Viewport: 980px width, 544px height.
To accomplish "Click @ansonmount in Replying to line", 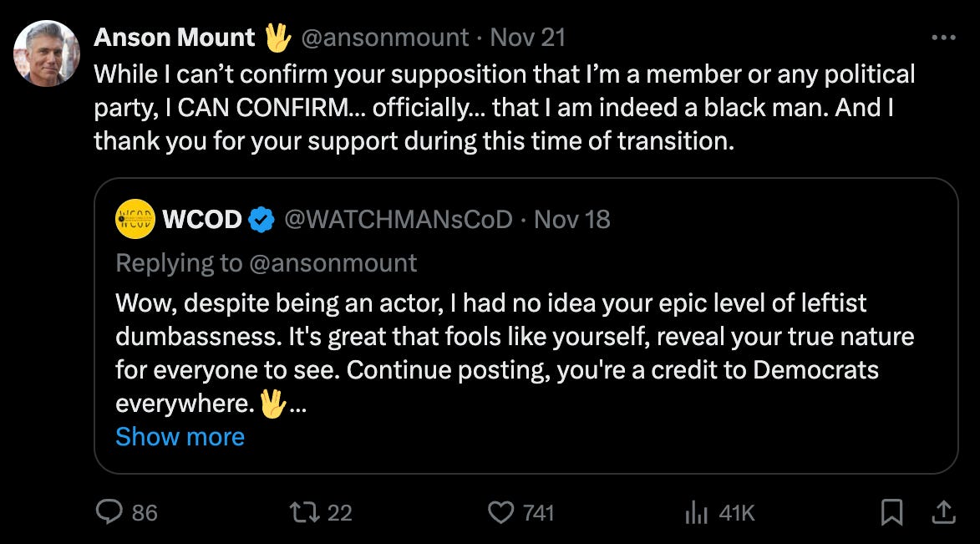I will pos(333,263).
